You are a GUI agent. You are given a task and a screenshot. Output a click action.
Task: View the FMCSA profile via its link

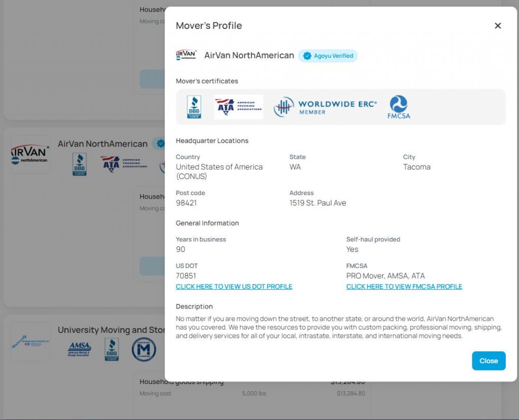tap(404, 286)
